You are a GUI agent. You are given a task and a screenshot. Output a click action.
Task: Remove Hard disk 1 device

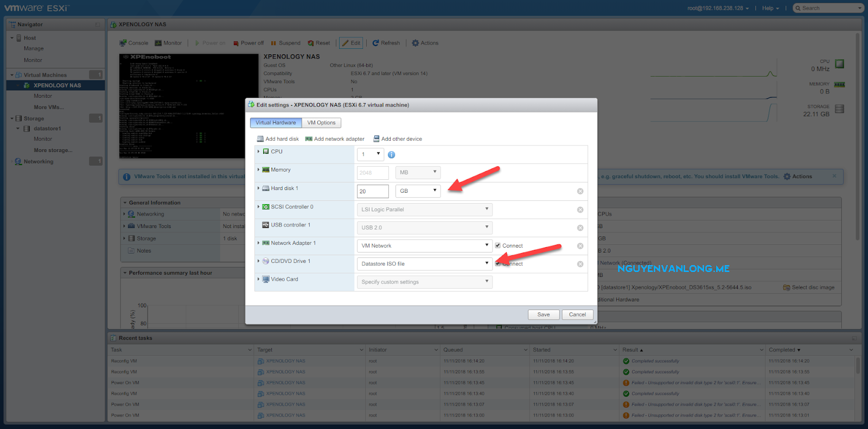point(580,191)
